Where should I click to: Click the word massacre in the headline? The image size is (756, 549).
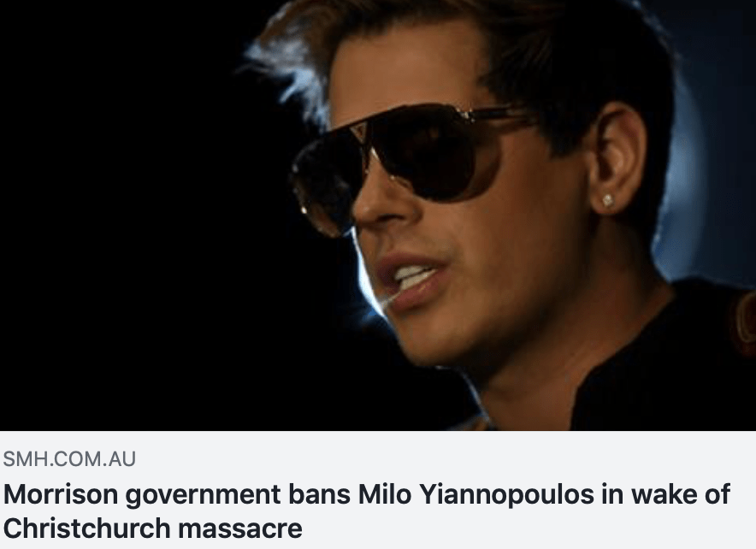coord(240,528)
